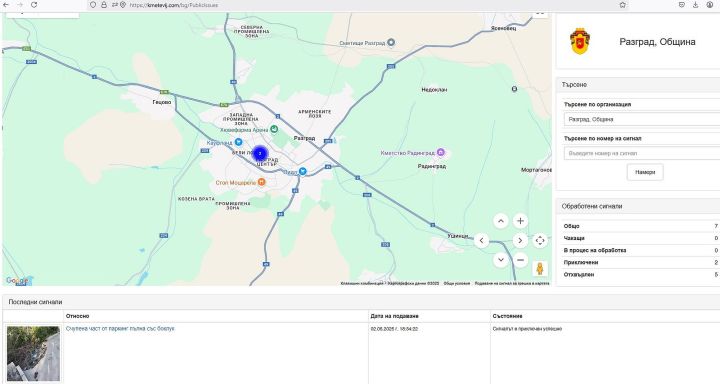Open the organization search dropdown Разград, Община
Viewport: 720px width, 384px height.
(x=641, y=119)
